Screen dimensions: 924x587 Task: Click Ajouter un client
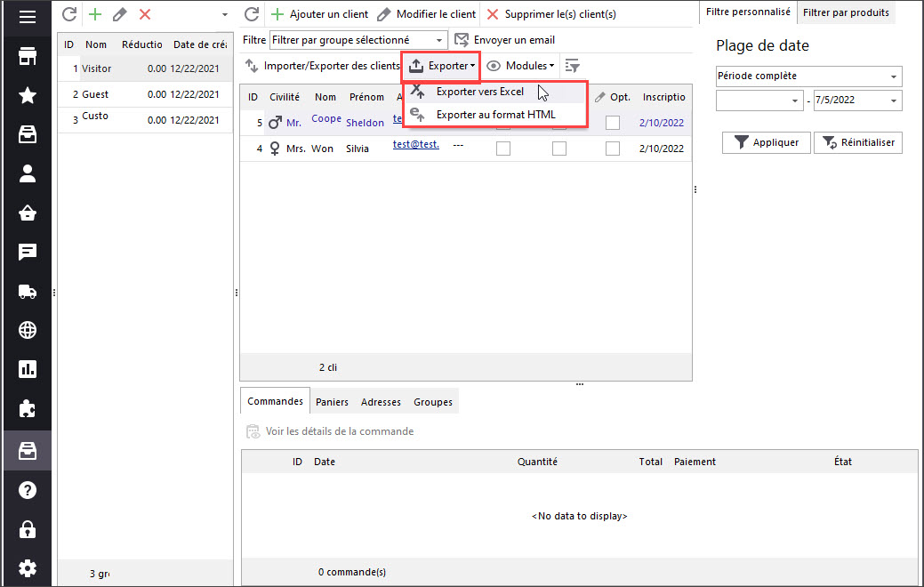point(319,14)
